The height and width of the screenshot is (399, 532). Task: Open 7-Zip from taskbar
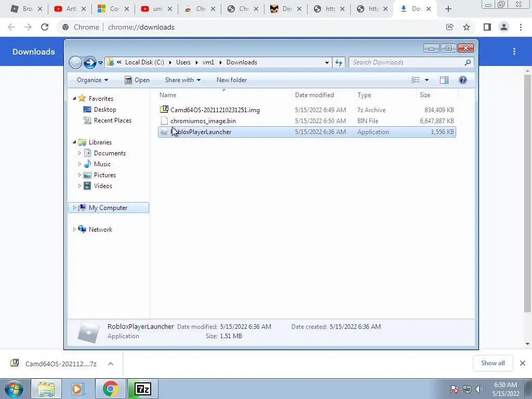pyautogui.click(x=143, y=389)
